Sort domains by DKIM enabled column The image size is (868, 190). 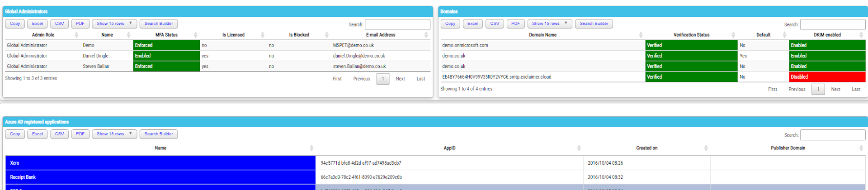click(x=827, y=35)
